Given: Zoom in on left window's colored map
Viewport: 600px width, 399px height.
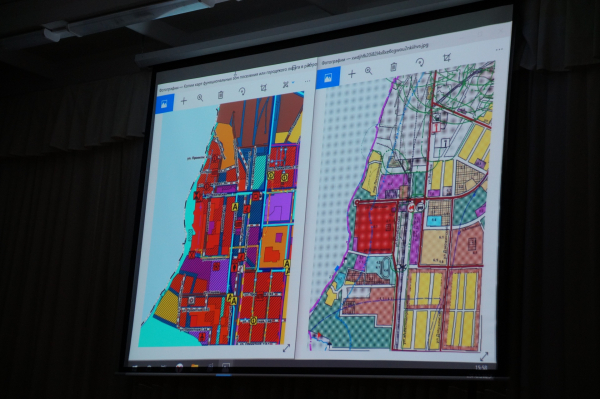Looking at the screenshot, I should [200, 98].
